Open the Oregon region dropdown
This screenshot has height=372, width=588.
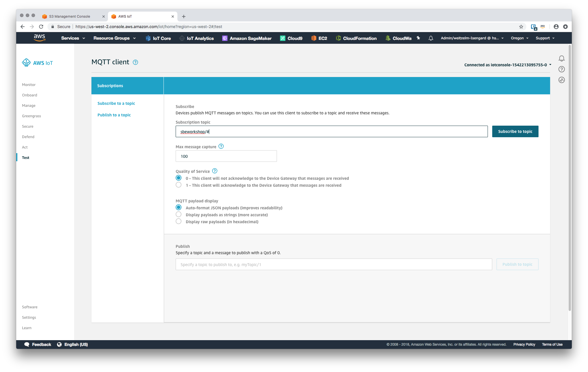pyautogui.click(x=520, y=38)
